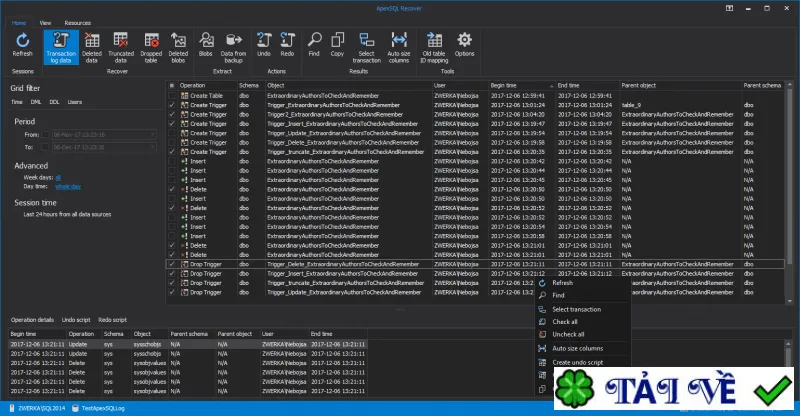Open the Truncated data recovery tool
800x416 pixels.
click(121, 47)
